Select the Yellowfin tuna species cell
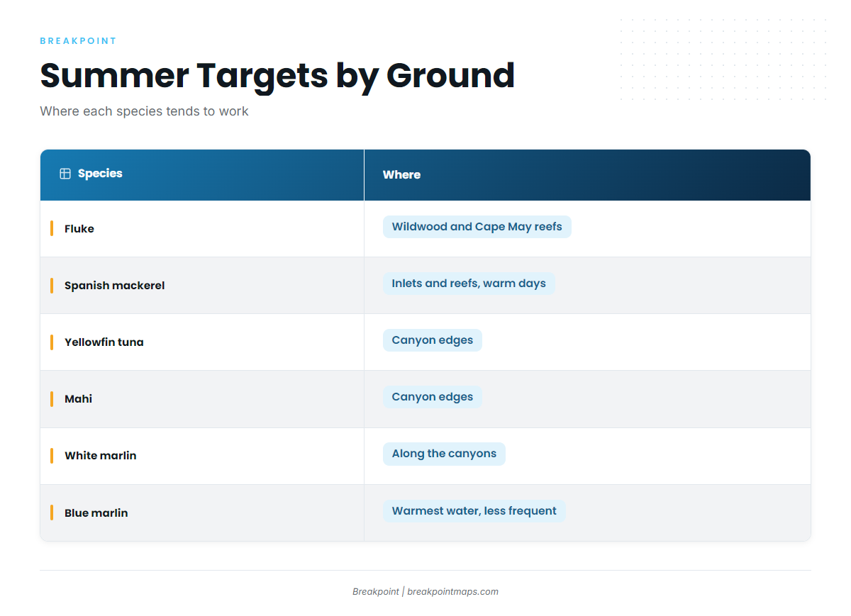Viewport: 851px width, 616px height. (x=202, y=342)
